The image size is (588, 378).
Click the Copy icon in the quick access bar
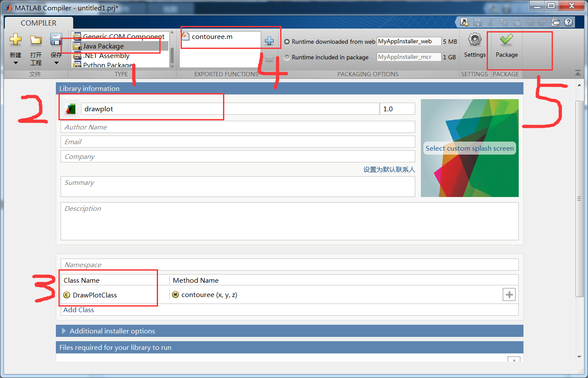[x=504, y=23]
